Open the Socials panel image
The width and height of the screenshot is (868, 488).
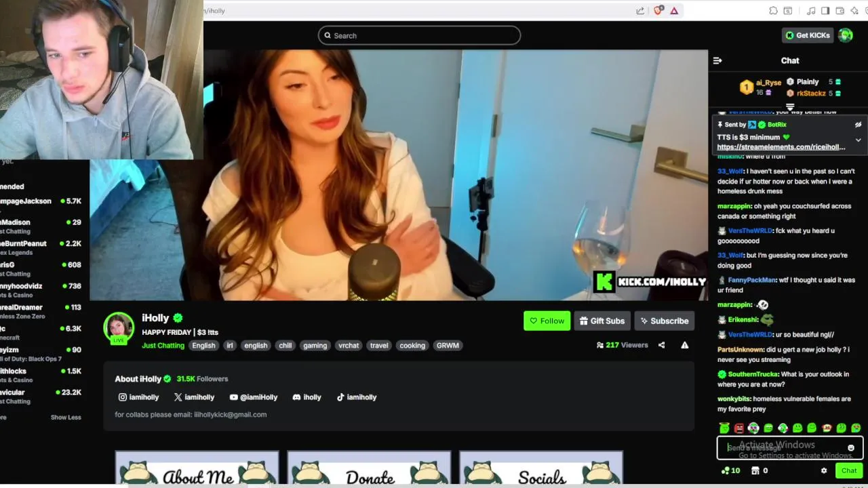click(x=541, y=469)
